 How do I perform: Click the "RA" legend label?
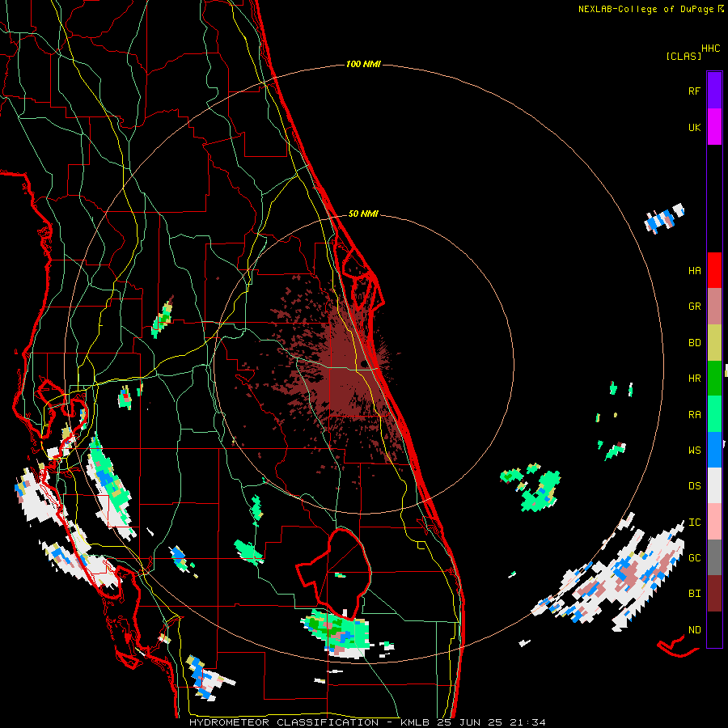coord(694,414)
